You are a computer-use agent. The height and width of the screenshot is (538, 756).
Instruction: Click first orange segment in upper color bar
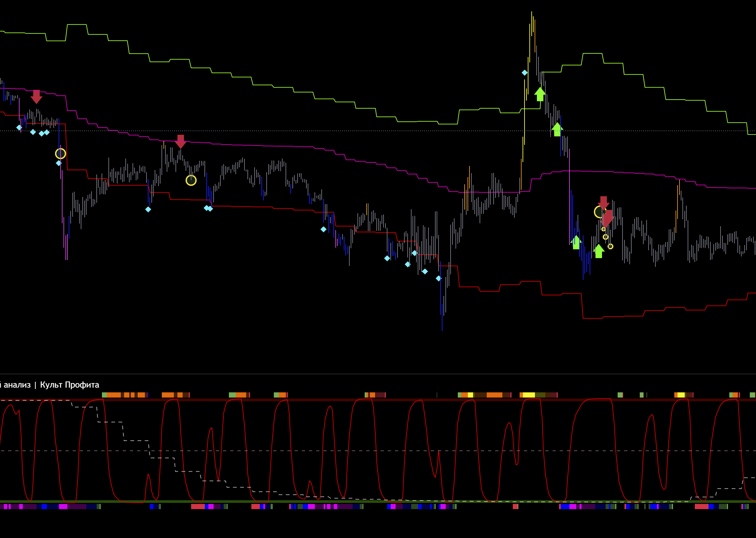pyautogui.click(x=113, y=395)
